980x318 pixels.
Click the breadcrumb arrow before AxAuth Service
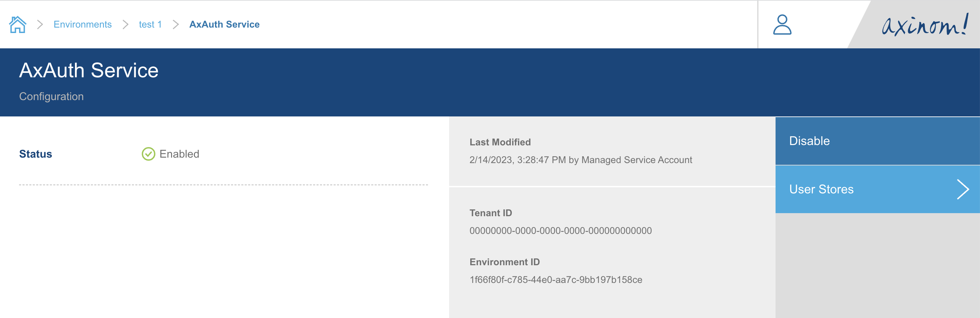coord(175,24)
